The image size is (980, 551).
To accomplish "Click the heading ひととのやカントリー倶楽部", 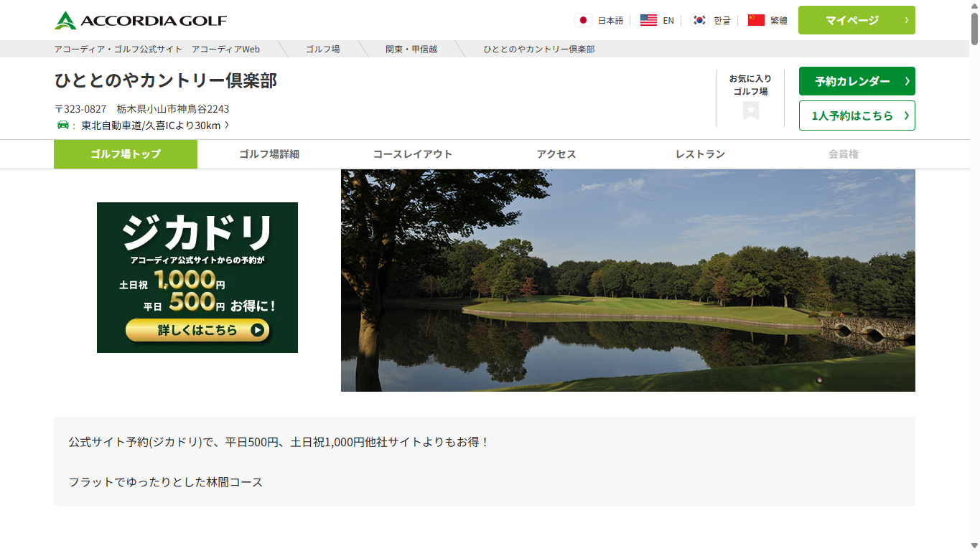I will [x=166, y=80].
